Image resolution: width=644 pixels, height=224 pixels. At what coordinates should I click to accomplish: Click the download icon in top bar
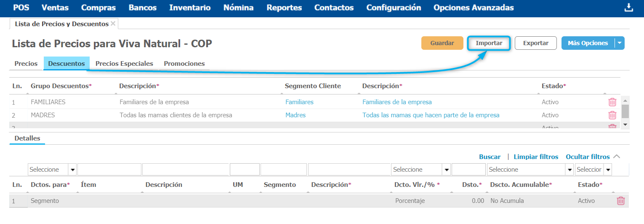coord(628,8)
